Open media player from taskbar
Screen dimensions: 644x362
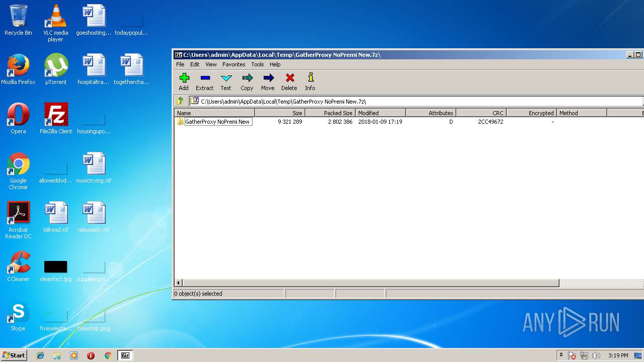(x=74, y=355)
